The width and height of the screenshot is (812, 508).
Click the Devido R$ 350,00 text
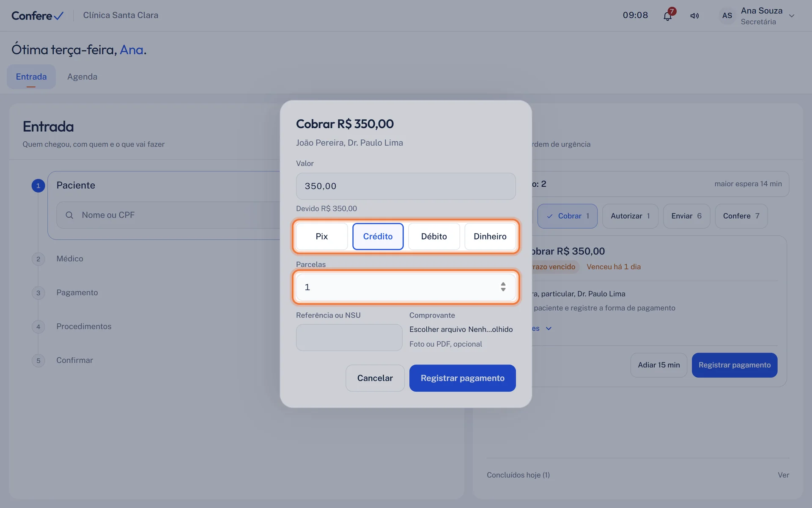[326, 208]
